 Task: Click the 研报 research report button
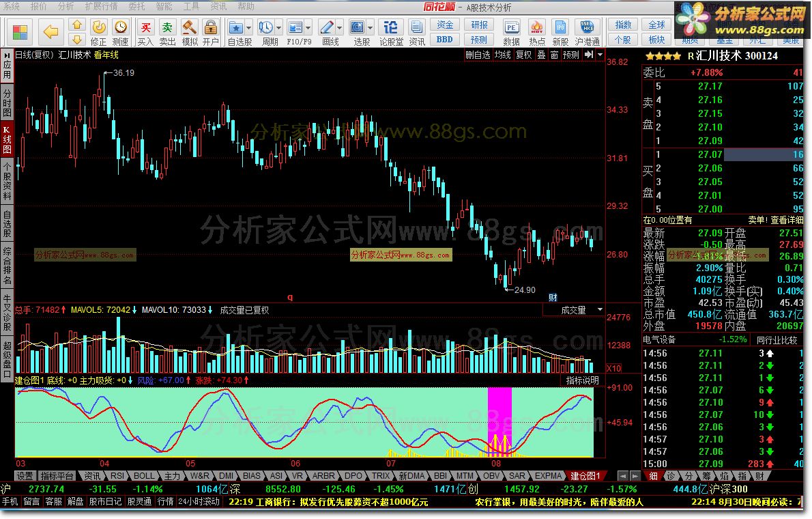[479, 25]
